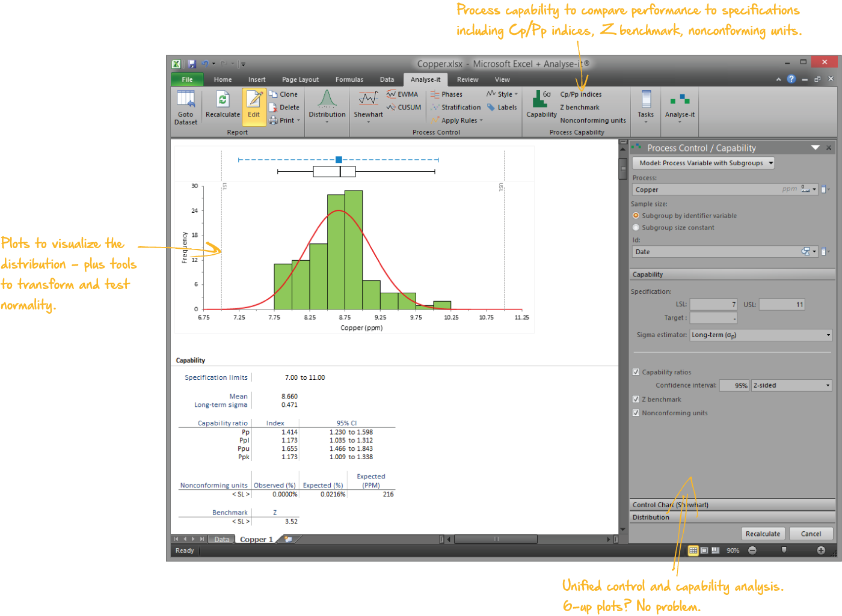Image resolution: width=842 pixels, height=616 pixels.
Task: Open the File tab
Action: click(187, 79)
